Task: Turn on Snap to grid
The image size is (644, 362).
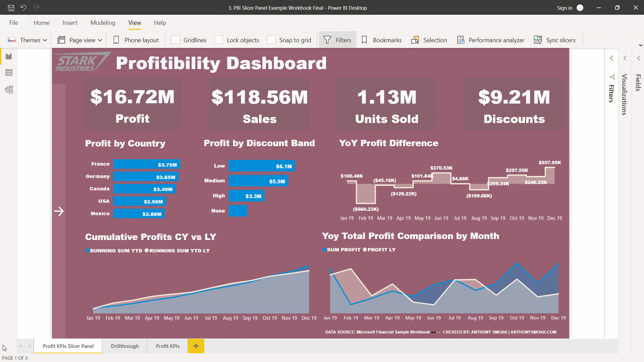Action: (272, 40)
